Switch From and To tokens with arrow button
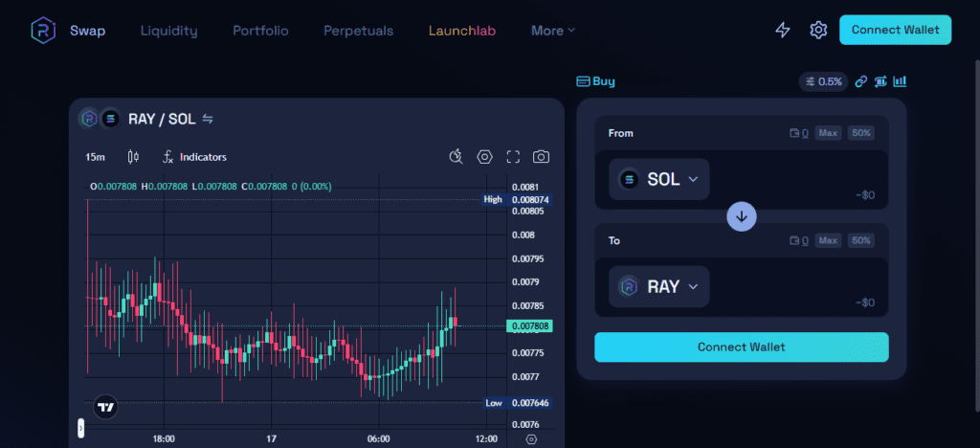The height and width of the screenshot is (448, 980). pyautogui.click(x=742, y=216)
